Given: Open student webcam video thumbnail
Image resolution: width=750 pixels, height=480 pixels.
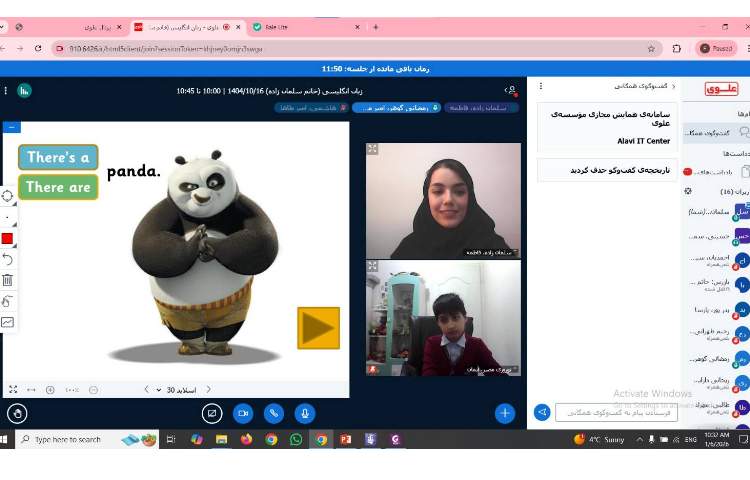Looking at the screenshot, I should pyautogui.click(x=443, y=318).
